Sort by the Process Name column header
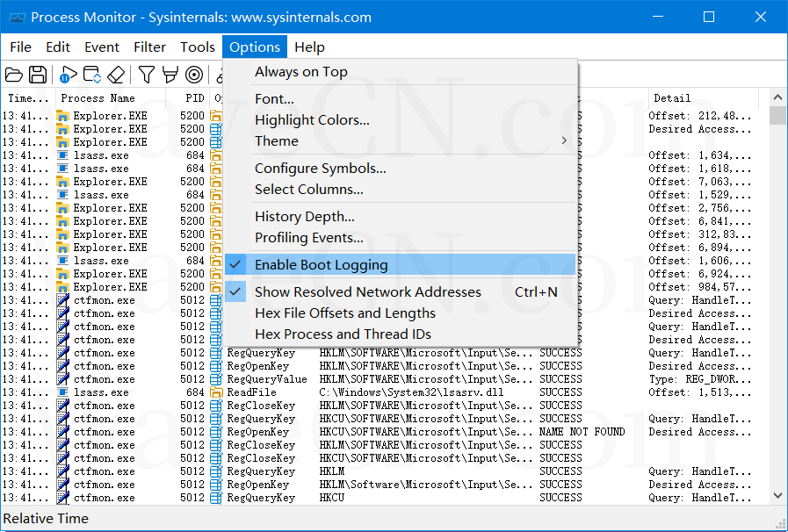Viewport: 788px width, 532px height. [x=110, y=98]
